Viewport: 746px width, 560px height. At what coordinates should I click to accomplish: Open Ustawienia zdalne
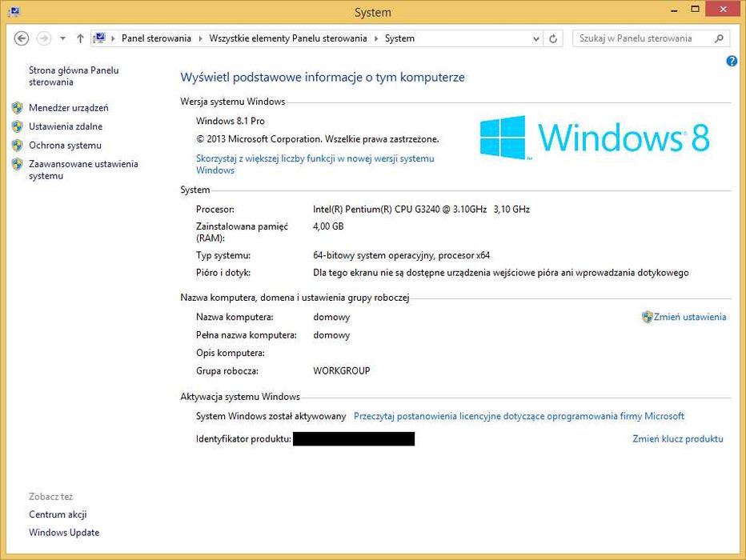pyautogui.click(x=66, y=126)
